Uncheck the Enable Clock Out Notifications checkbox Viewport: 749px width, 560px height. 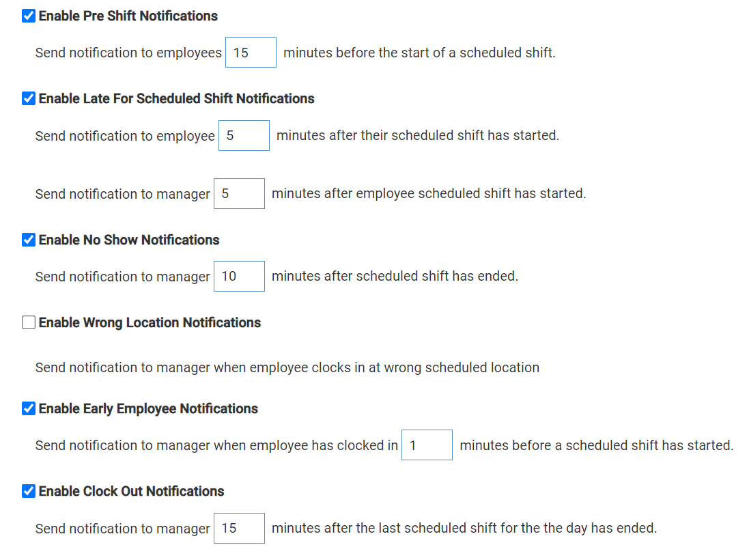(x=29, y=491)
